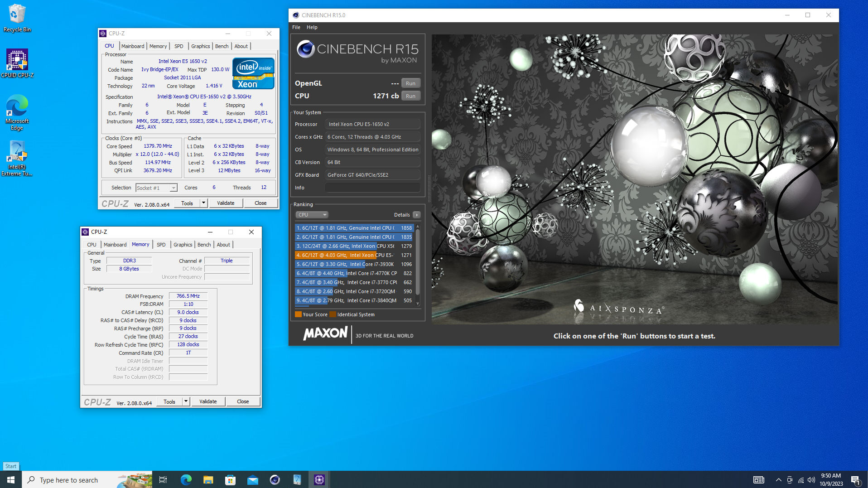Expand the ranking Details arrow
Image resolution: width=868 pixels, height=488 pixels.
click(x=417, y=215)
